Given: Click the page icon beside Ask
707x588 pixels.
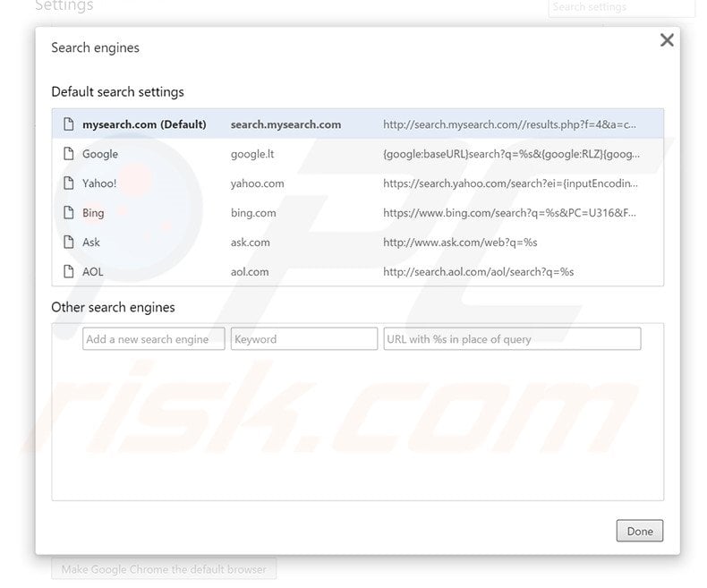Looking at the screenshot, I should coord(69,243).
